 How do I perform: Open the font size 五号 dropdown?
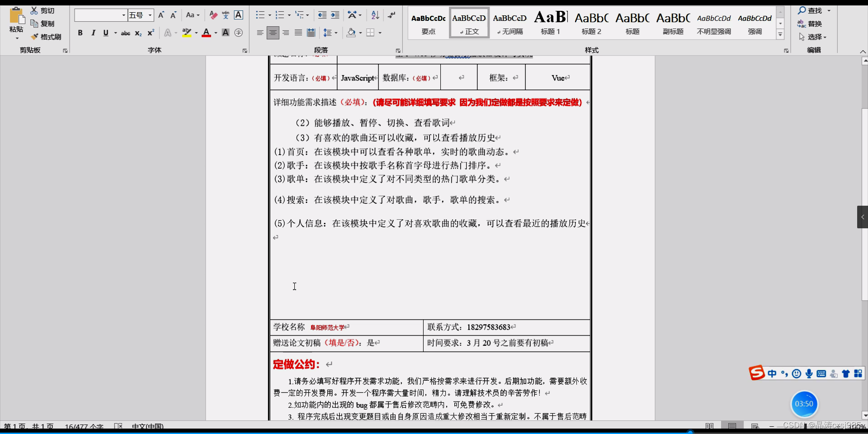click(150, 15)
